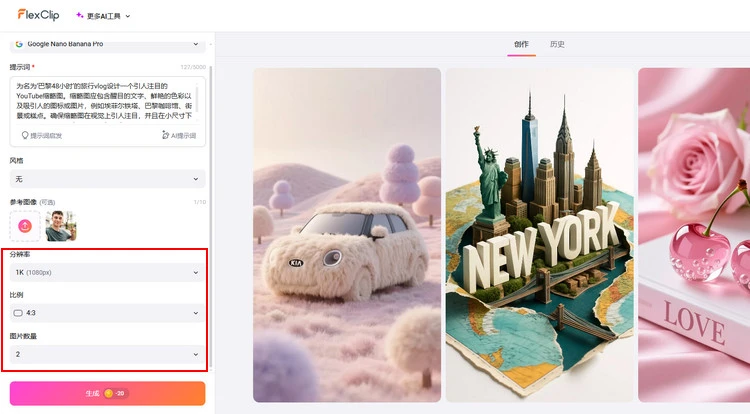Image resolution: width=750 pixels, height=414 pixels.
Task: Expand the Google Nano Banana Pro model selector
Action: coord(107,44)
